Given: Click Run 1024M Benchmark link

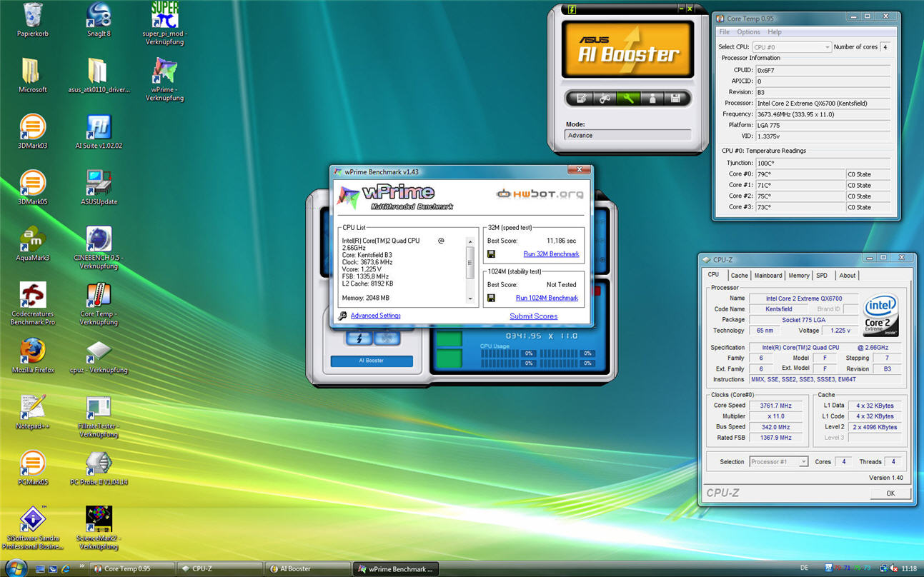Looking at the screenshot, I should [547, 298].
